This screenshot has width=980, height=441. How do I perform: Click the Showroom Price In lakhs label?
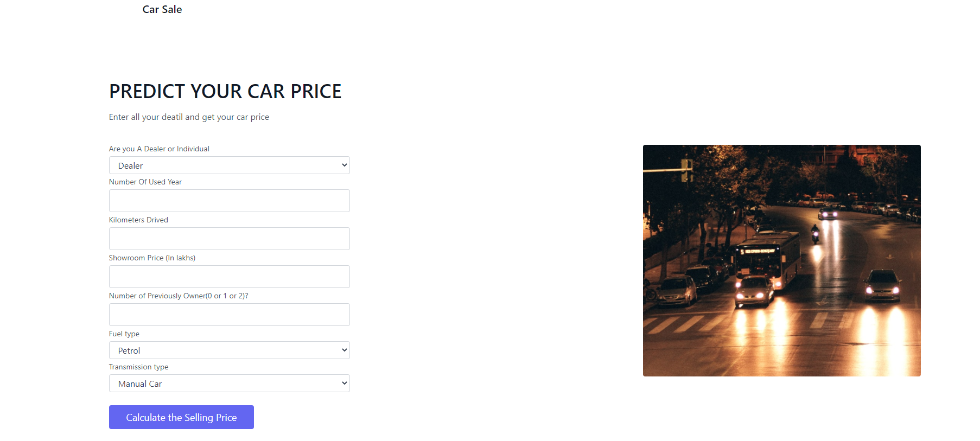[152, 258]
